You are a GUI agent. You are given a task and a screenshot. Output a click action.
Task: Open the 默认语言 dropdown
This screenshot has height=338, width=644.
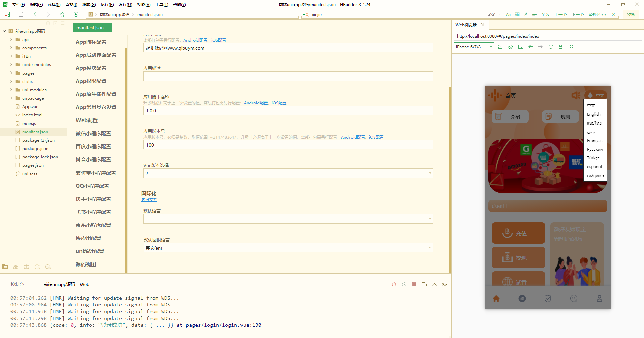click(288, 219)
